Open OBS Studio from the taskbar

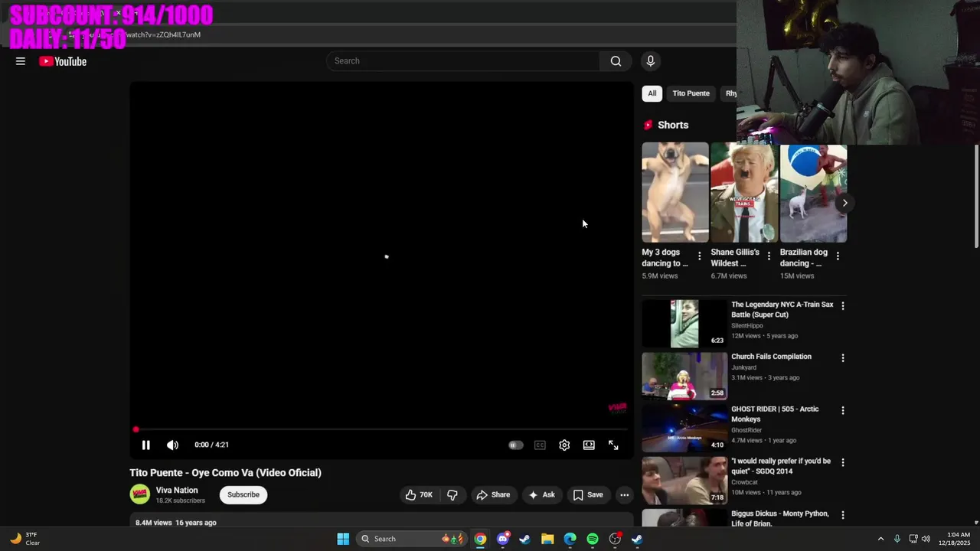(x=615, y=539)
